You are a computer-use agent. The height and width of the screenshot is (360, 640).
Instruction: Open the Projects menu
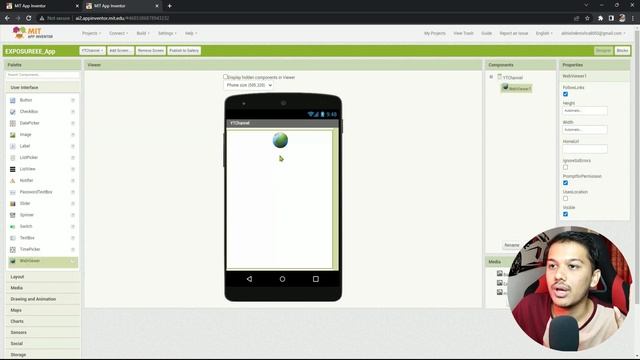tap(91, 33)
